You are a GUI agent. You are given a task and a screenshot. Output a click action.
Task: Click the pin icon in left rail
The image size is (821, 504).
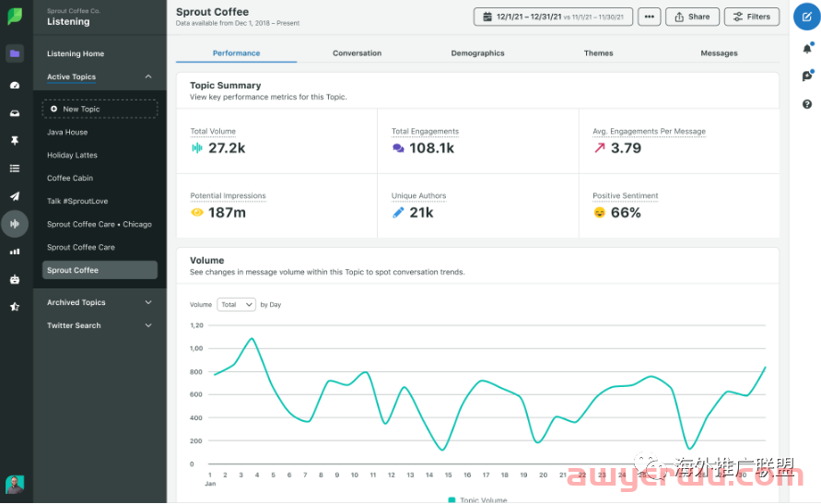15,141
